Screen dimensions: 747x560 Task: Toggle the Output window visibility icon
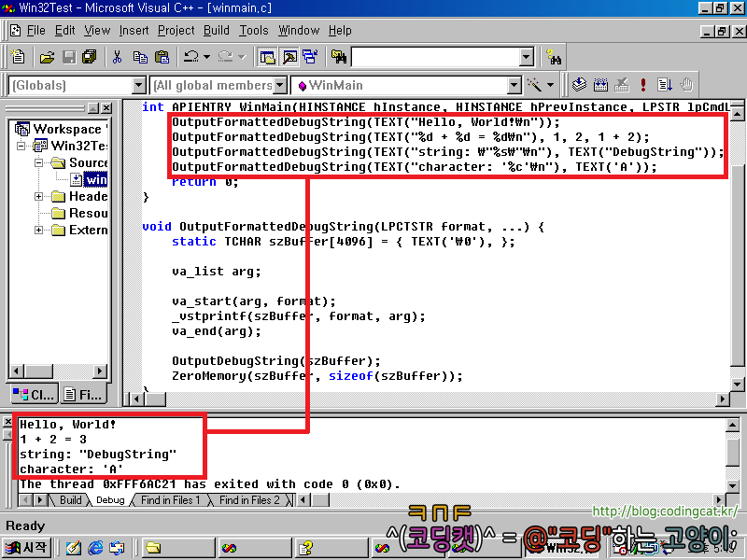[286, 56]
